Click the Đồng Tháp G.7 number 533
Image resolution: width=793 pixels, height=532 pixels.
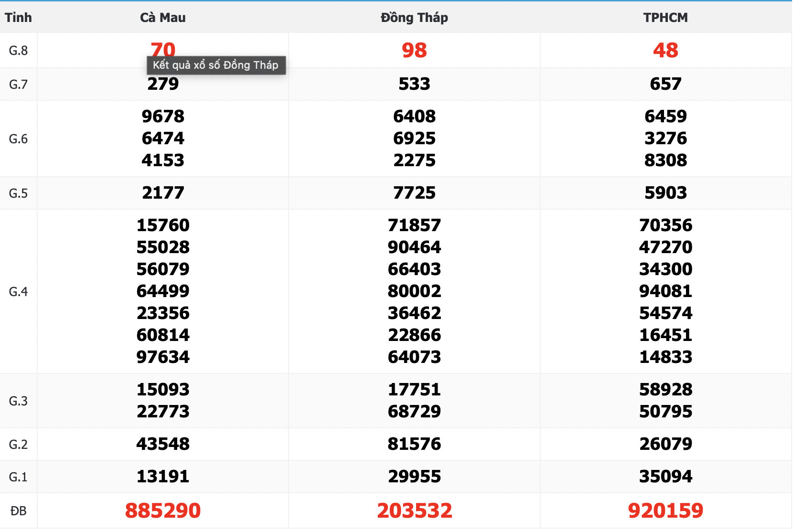pyautogui.click(x=414, y=84)
